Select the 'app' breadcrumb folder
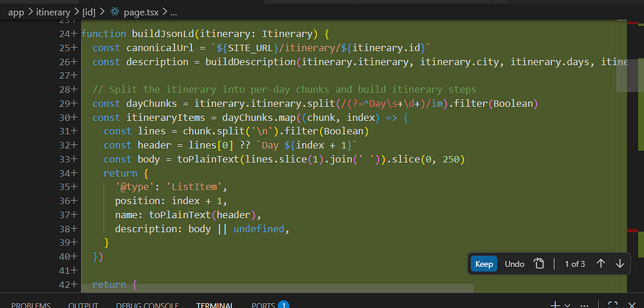Screen dimensions: 644x308 coord(16,12)
